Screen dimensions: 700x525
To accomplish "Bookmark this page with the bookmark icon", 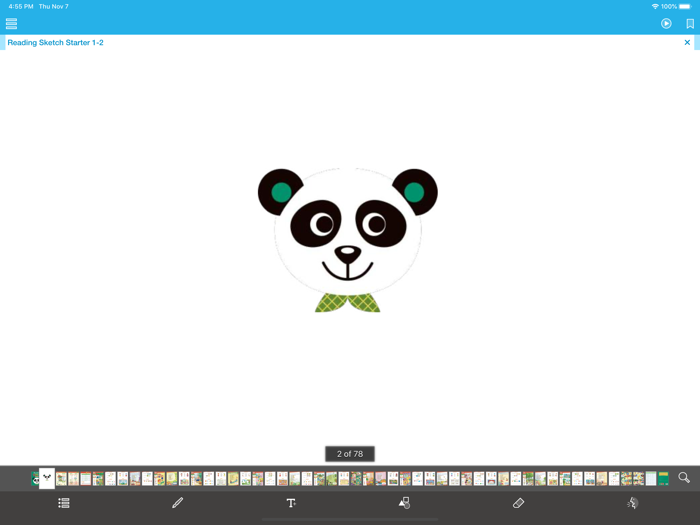I will point(690,24).
